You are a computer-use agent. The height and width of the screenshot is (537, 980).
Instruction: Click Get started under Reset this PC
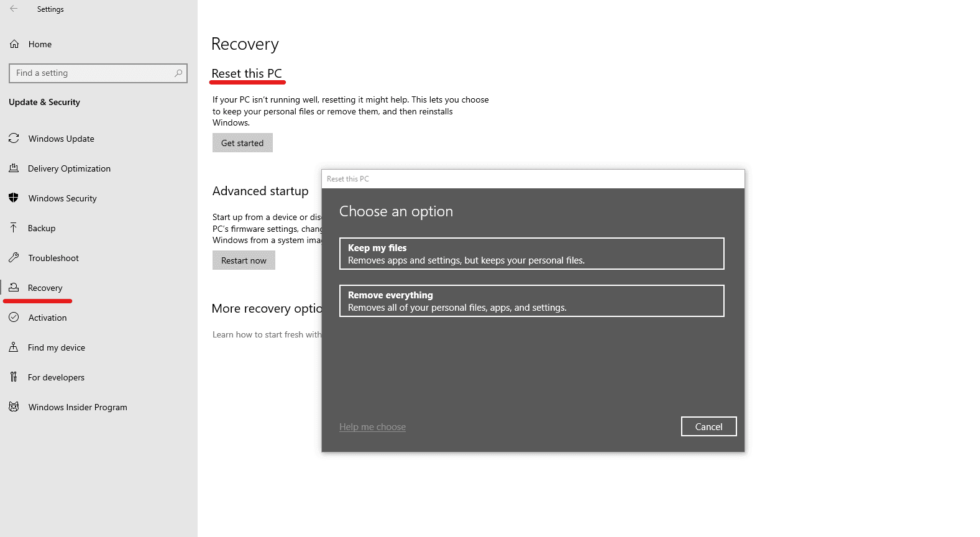pos(242,143)
